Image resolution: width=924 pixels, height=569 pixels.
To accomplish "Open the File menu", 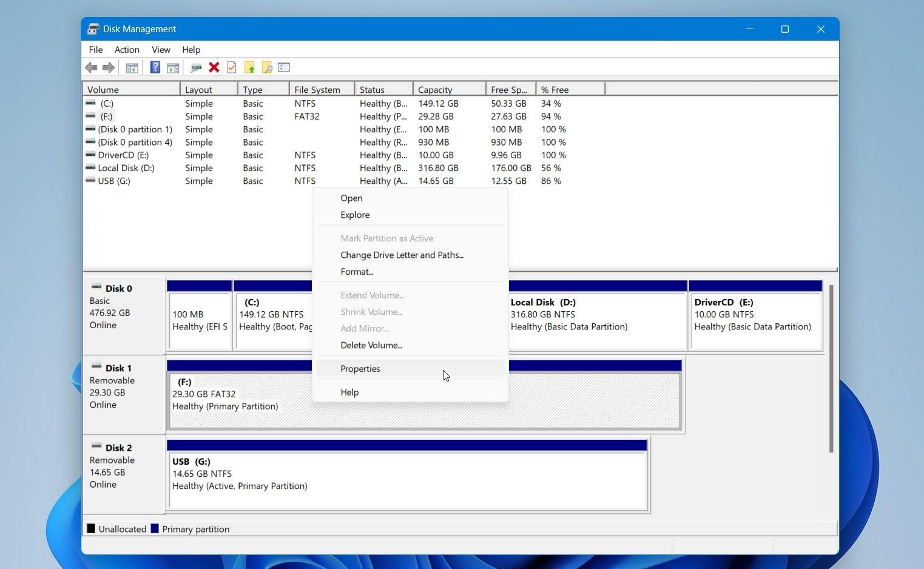I will tap(96, 50).
